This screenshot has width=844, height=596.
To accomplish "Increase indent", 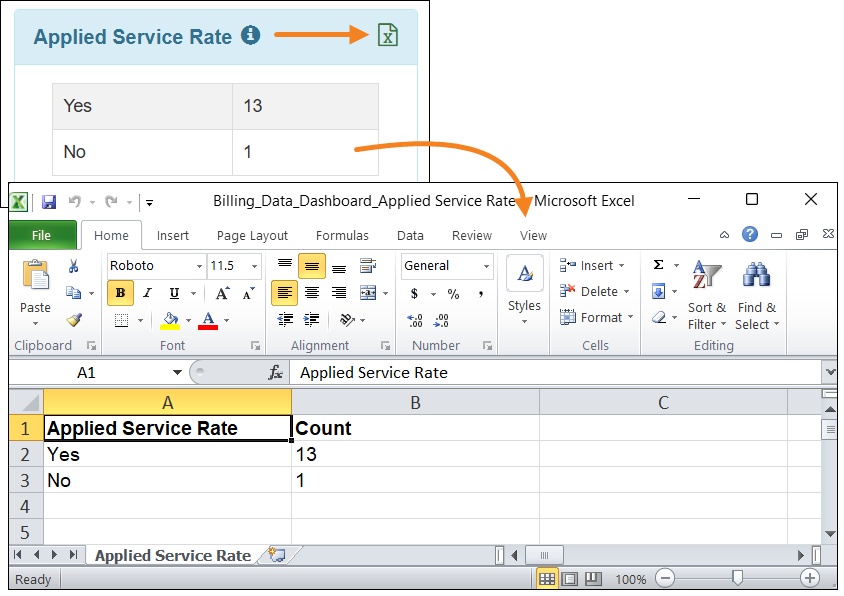I will point(312,320).
